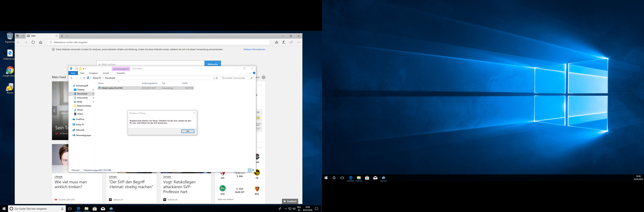The image size is (644, 212).
Task: Click Cortana microphone icon in search box
Action: 62,209
